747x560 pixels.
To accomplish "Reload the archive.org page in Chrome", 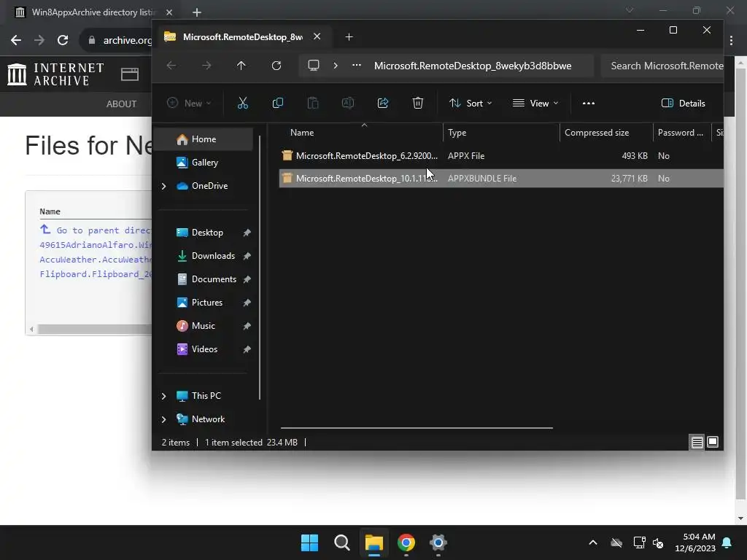I will tap(63, 40).
